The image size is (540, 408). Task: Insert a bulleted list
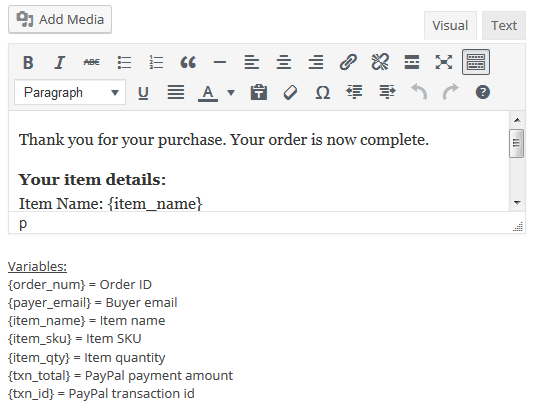[124, 63]
